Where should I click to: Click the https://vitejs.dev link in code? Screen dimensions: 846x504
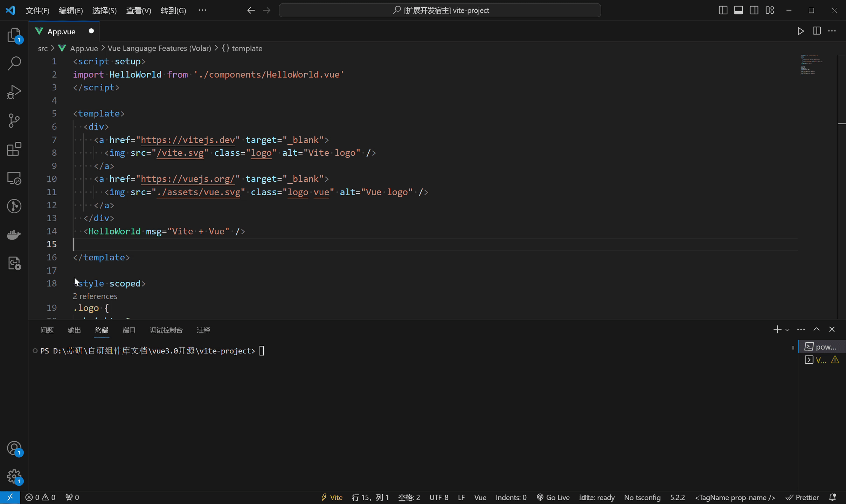(188, 140)
